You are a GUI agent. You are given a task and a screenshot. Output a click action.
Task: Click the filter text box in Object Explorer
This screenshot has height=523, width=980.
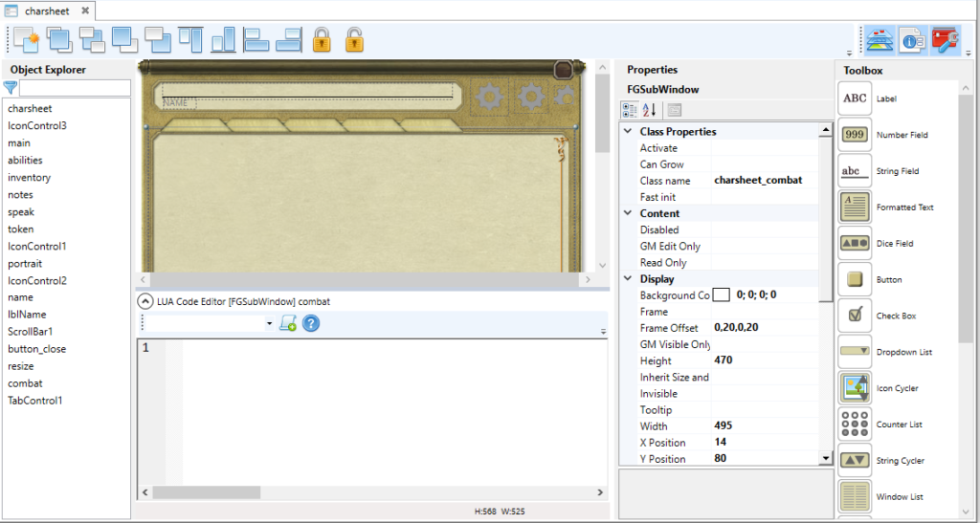click(75, 88)
